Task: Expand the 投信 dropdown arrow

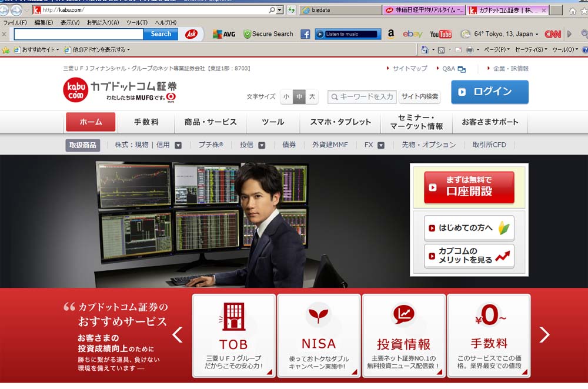Action: [x=262, y=145]
